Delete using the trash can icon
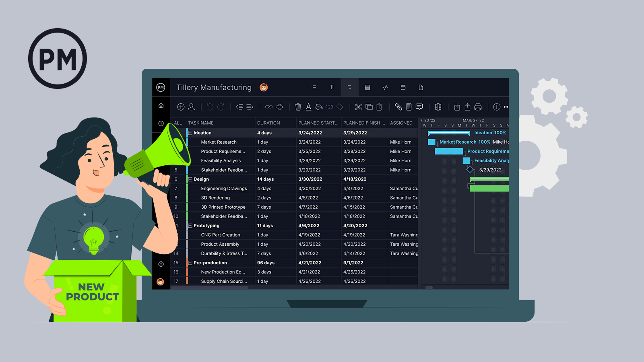644x362 pixels. pos(298,107)
